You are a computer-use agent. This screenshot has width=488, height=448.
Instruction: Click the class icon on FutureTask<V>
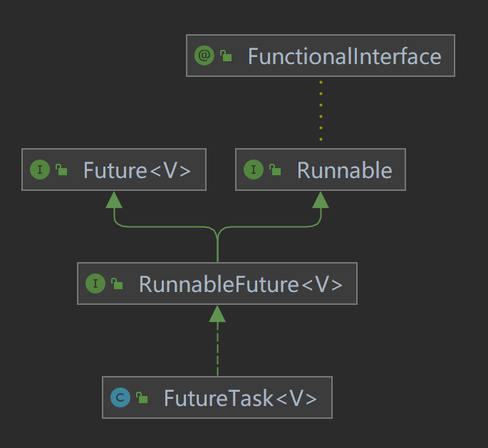(x=120, y=398)
